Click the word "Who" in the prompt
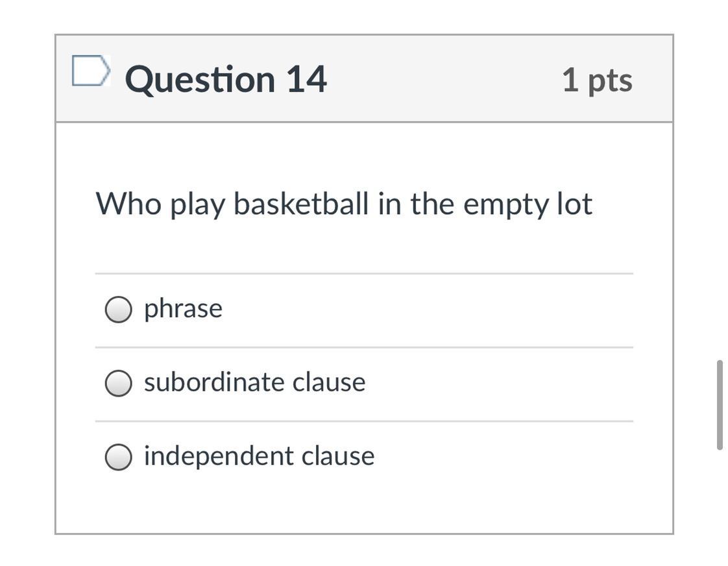 pyautogui.click(x=128, y=204)
